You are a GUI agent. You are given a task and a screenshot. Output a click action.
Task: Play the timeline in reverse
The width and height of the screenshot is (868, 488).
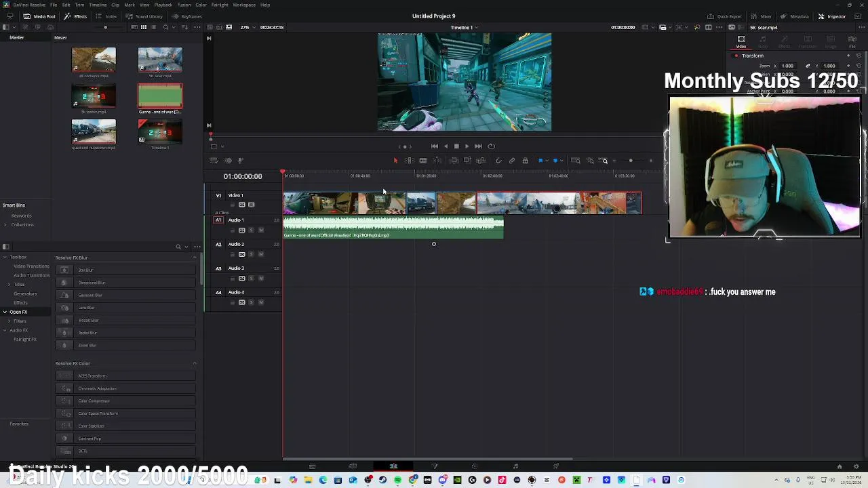coord(446,146)
